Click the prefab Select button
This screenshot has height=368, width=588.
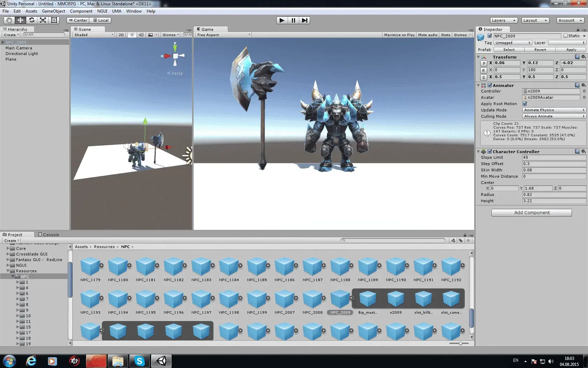coord(509,50)
